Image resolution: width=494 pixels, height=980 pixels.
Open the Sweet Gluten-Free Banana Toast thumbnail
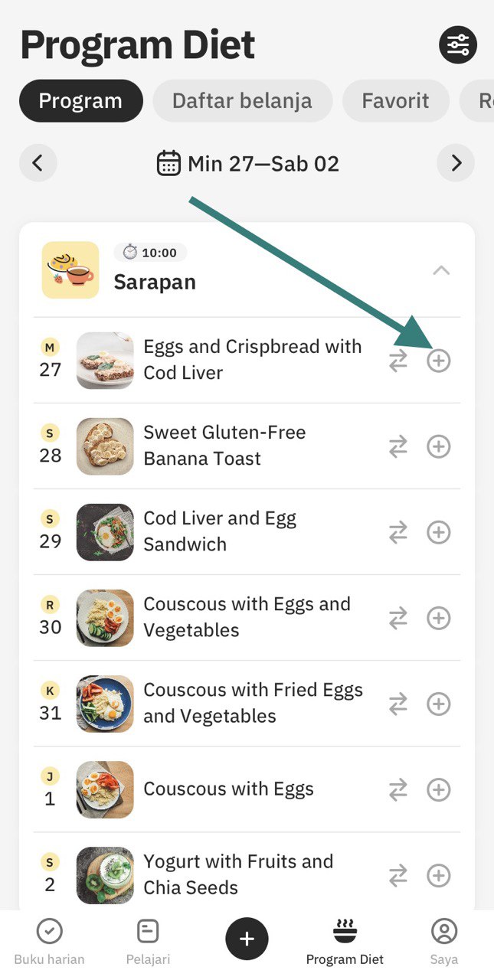[x=105, y=446]
